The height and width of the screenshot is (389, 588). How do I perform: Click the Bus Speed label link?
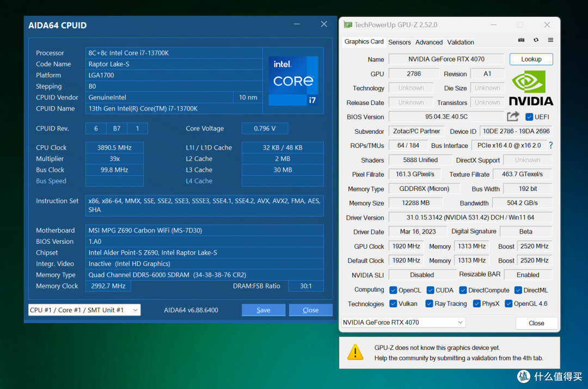tap(51, 181)
